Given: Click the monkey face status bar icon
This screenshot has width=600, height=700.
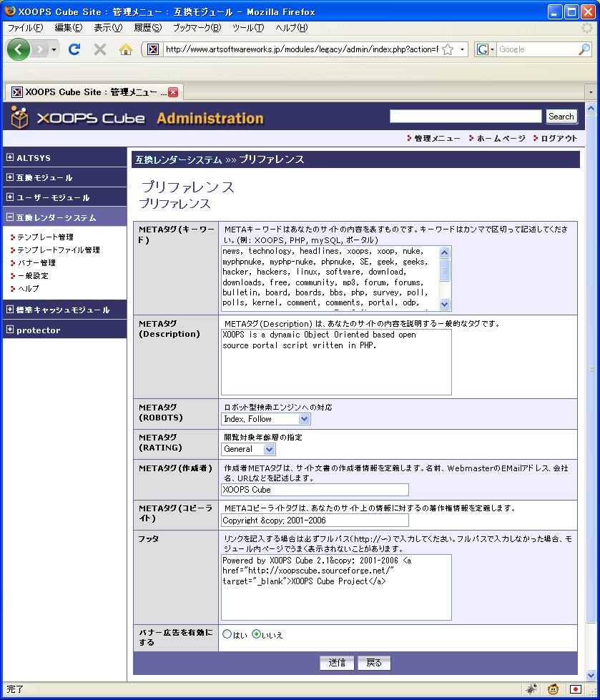Looking at the screenshot, I should click(x=553, y=689).
